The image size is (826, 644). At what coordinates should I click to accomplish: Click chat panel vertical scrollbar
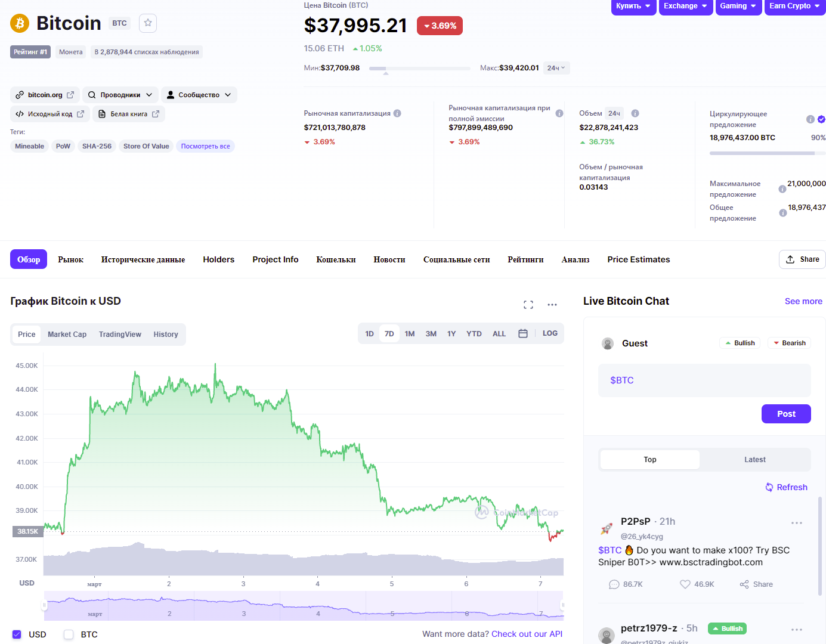[820, 546]
